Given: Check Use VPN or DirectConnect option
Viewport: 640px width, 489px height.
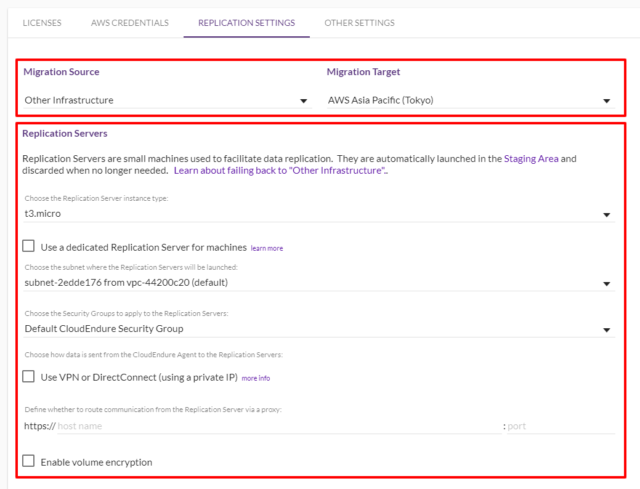Looking at the screenshot, I should (x=29, y=376).
